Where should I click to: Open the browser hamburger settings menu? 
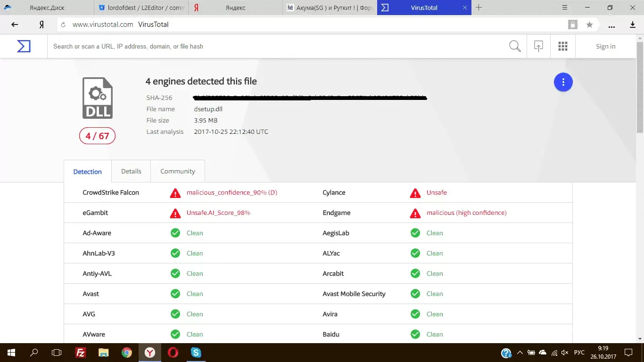tap(565, 8)
